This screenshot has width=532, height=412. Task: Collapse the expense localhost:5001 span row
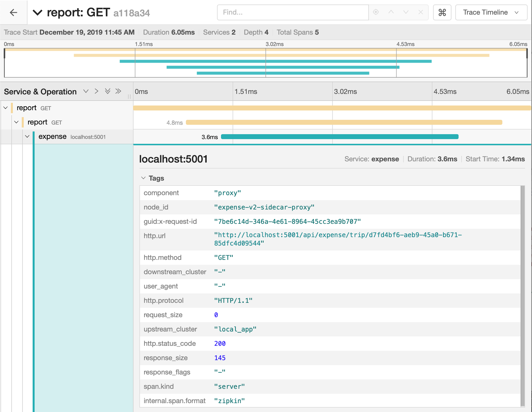click(x=27, y=136)
